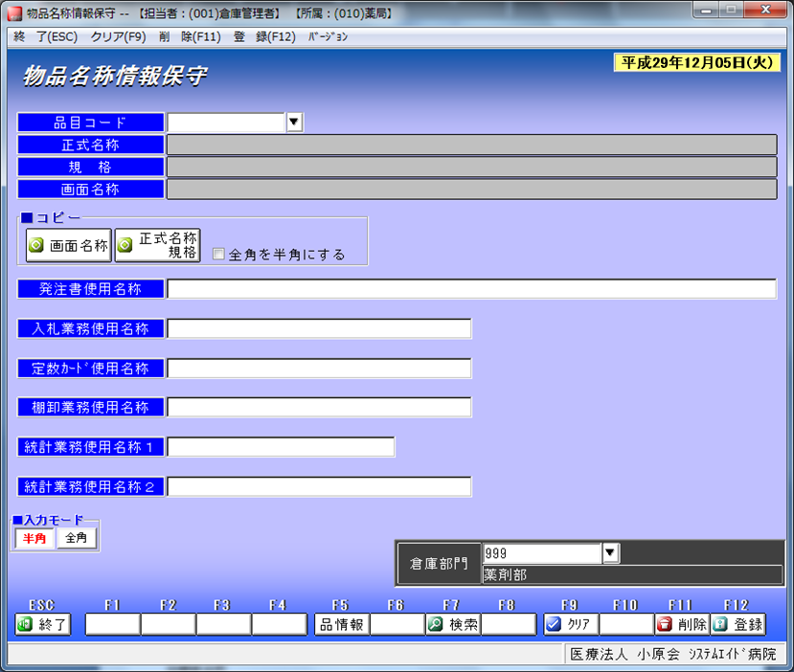Click the 倉庫部門 label
The width and height of the screenshot is (794, 672).
click(439, 563)
